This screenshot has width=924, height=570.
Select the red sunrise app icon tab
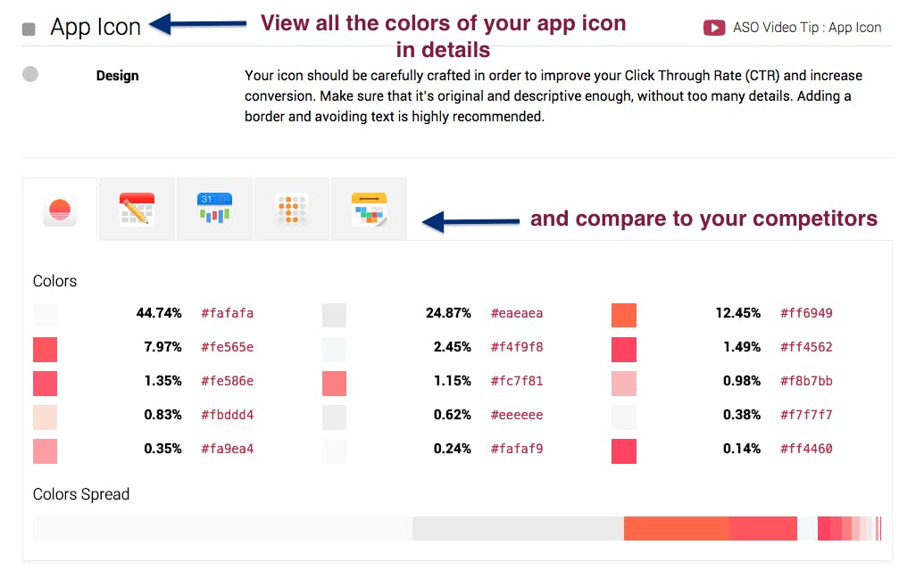[60, 211]
